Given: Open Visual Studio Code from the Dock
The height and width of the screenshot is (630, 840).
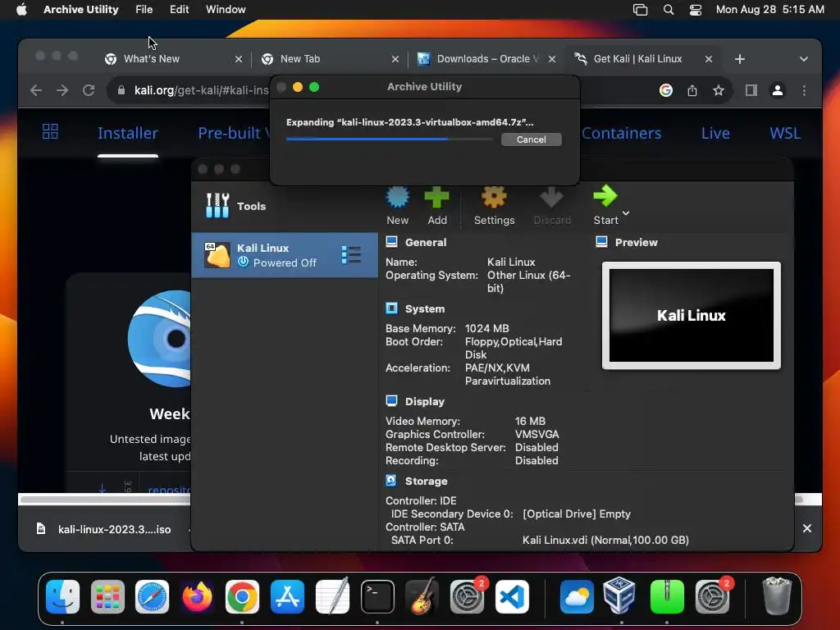Looking at the screenshot, I should (512, 597).
